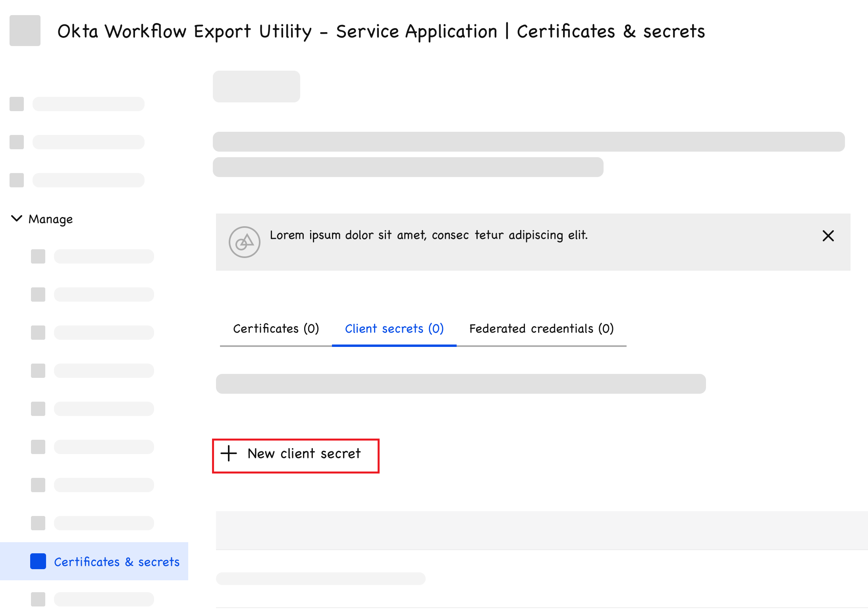Dismiss the Lorem ipsum banner with X

tap(828, 236)
